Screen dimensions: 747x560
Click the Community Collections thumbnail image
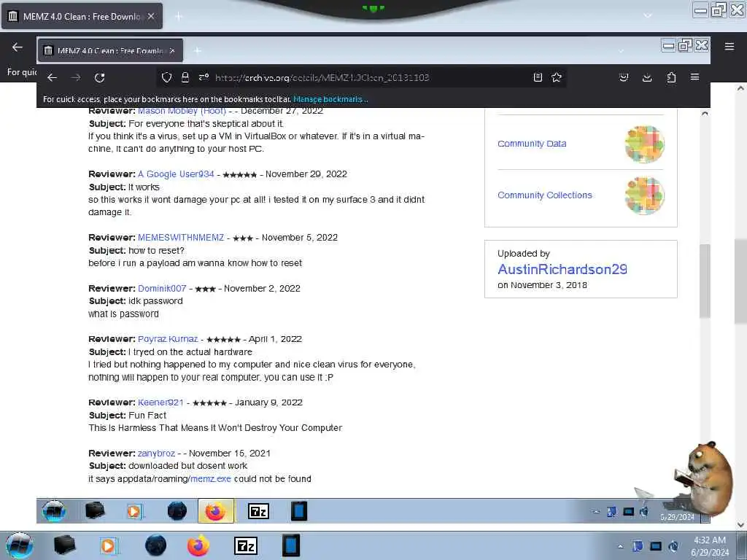(x=645, y=195)
